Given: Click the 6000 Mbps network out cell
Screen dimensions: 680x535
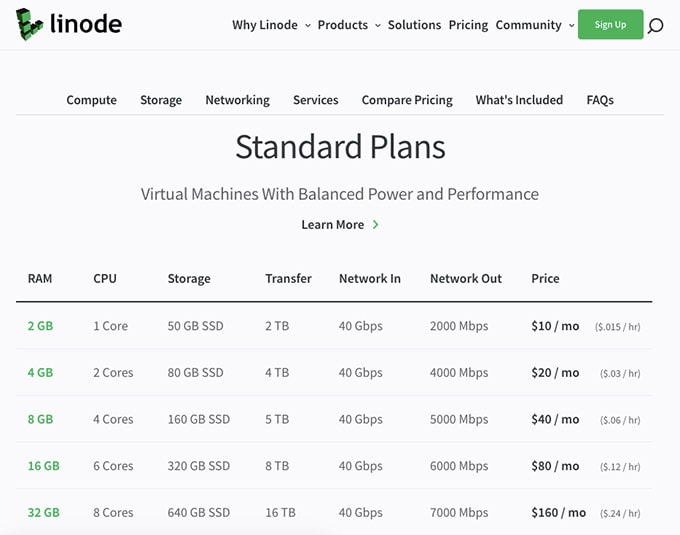Looking at the screenshot, I should pos(459,466).
